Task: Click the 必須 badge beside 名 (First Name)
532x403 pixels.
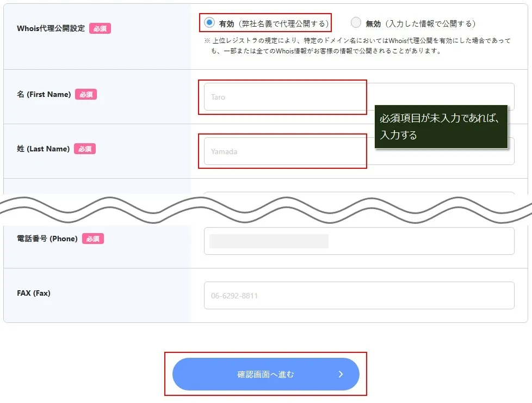Action: (86, 94)
